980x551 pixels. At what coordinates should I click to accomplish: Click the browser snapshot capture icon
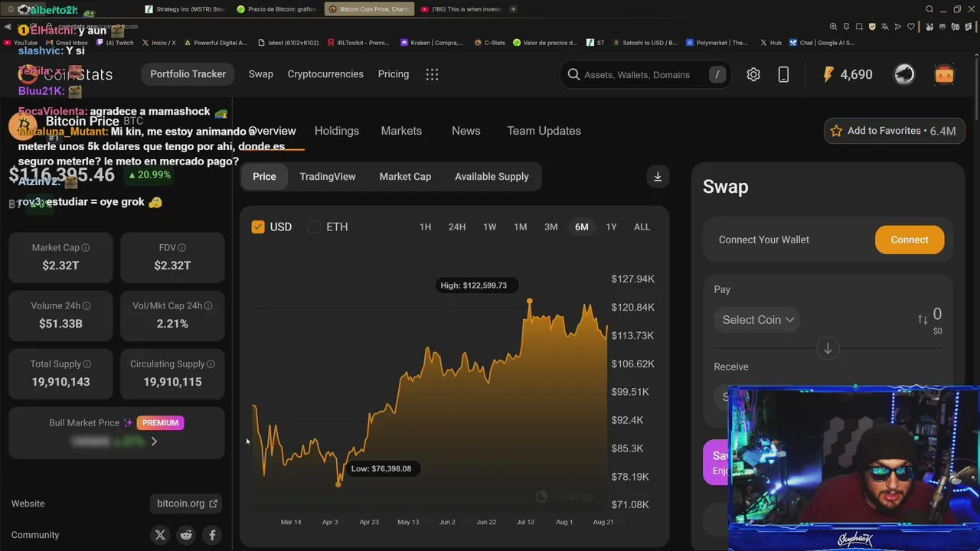[859, 27]
